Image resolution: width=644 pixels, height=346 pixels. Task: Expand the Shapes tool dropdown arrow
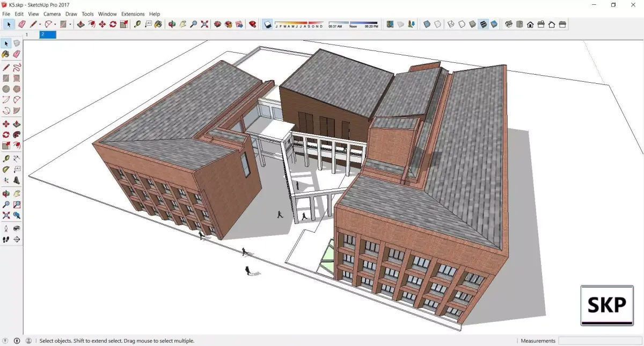tap(70, 24)
